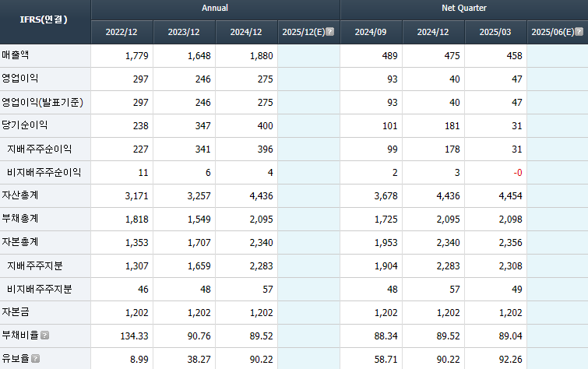Select the 영업이익(발표기준) row label
This screenshot has width=588, height=369.
click(42, 102)
